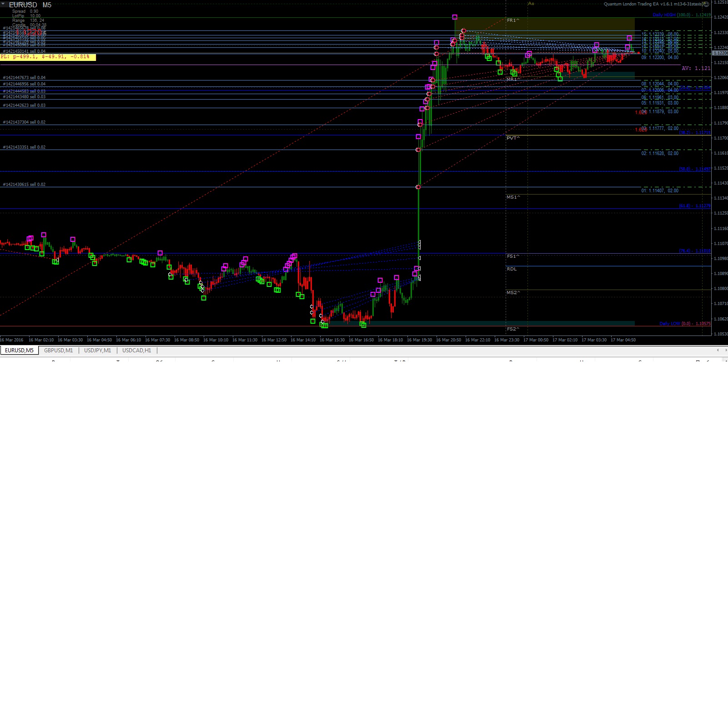
Task: Click the FR1^ pivot level label
Action: click(513, 20)
